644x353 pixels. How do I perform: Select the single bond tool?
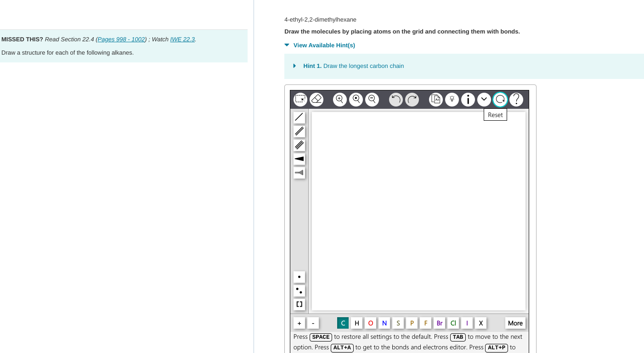(299, 118)
